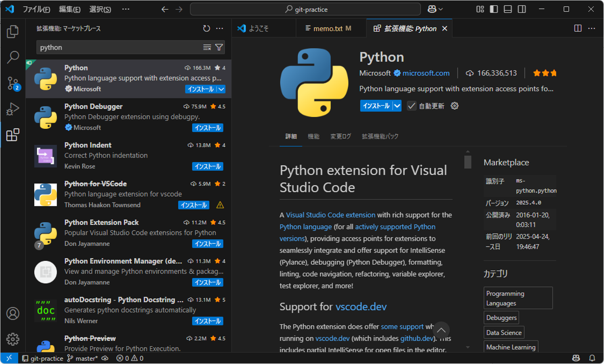Switch to the memo.txt tab
The width and height of the screenshot is (604, 364).
[x=328, y=29]
